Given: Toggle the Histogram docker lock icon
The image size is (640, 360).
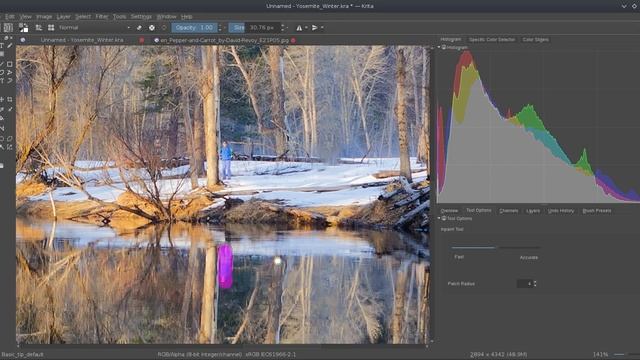Looking at the screenshot, I should [x=444, y=47].
